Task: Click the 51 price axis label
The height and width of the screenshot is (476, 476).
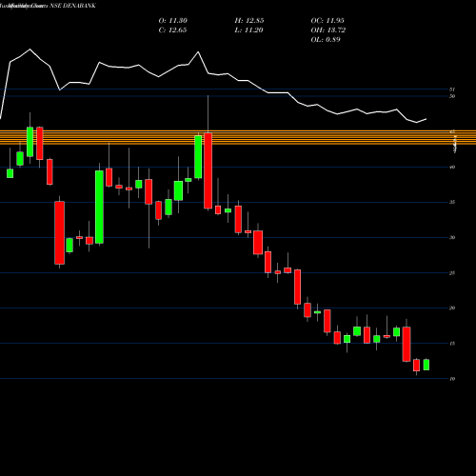Action: [x=452, y=89]
